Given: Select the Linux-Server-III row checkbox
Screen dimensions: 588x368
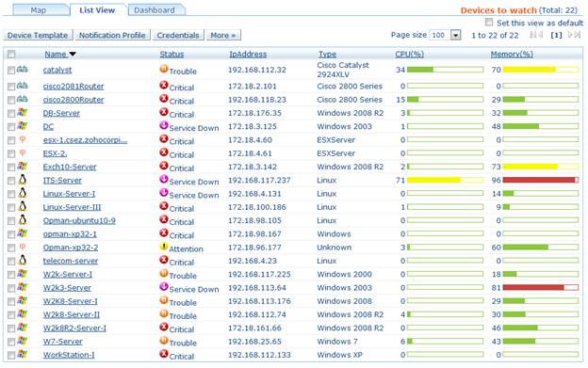Looking at the screenshot, I should coord(11,208).
